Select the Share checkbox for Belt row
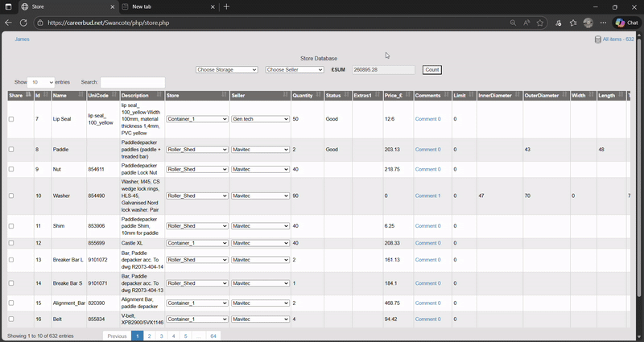Screen dimensions: 644x342 click(11, 319)
